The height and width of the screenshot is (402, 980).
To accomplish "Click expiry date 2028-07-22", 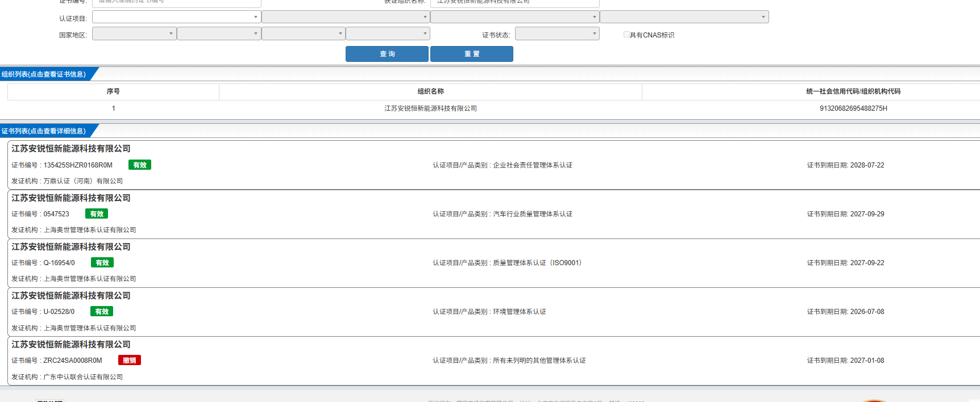I will [x=867, y=165].
